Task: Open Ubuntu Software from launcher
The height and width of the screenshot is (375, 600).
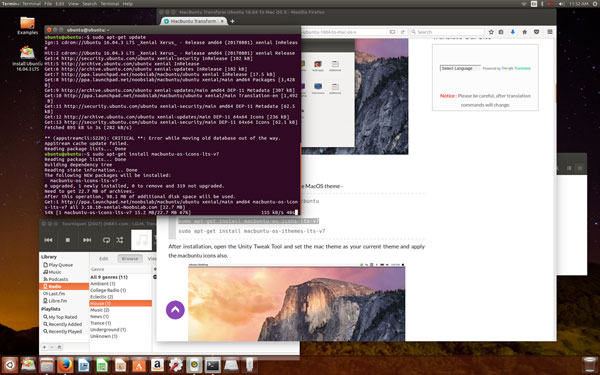Action: (x=139, y=365)
